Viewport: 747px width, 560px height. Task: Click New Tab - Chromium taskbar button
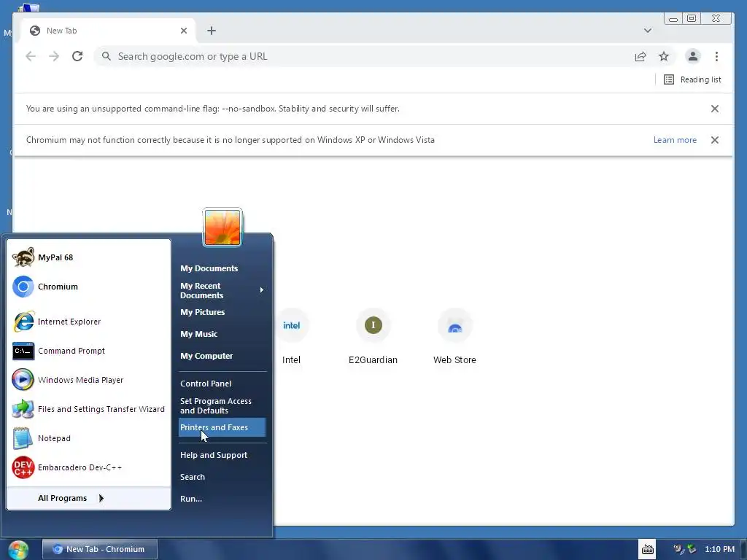coord(99,549)
